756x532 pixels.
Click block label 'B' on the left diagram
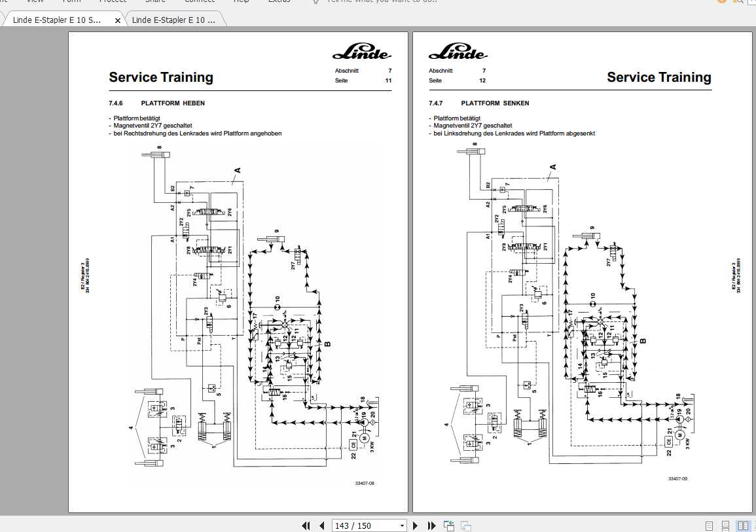(x=328, y=344)
